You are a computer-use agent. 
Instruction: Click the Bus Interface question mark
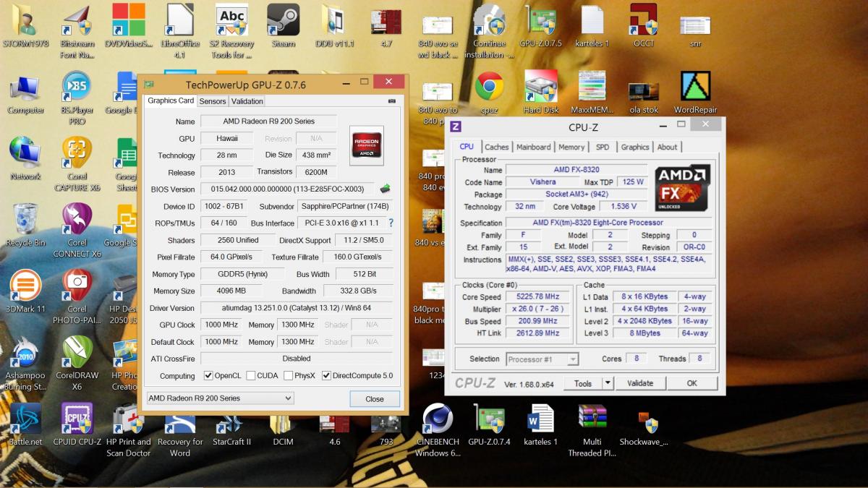(391, 223)
